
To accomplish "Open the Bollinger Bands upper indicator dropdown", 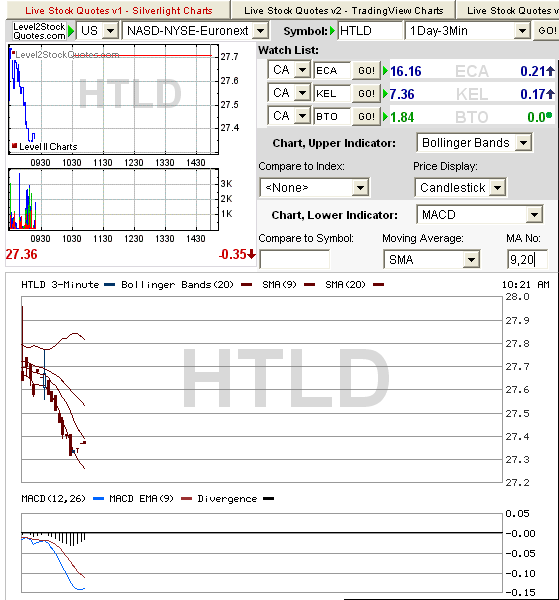I will click(x=474, y=143).
